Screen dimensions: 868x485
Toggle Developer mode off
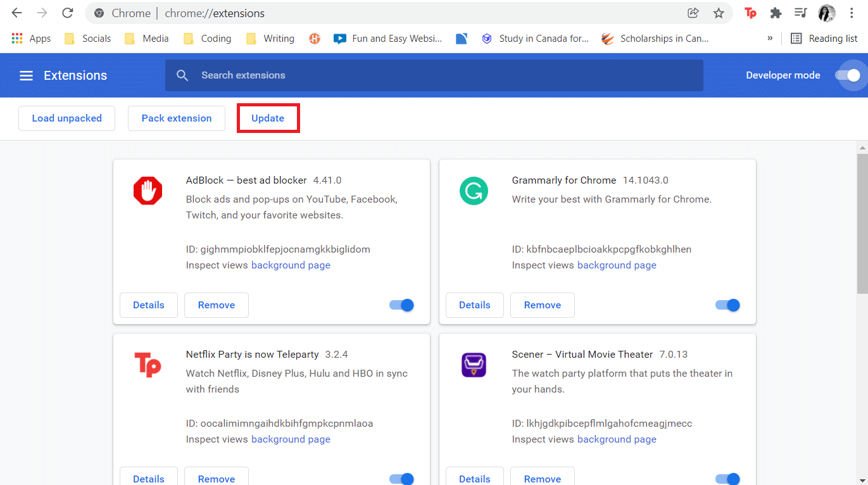click(848, 75)
